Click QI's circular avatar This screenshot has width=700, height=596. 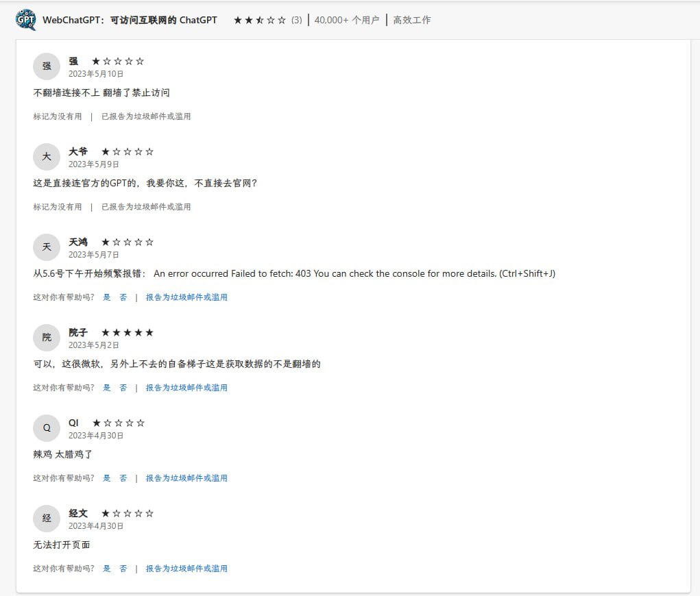tap(47, 427)
